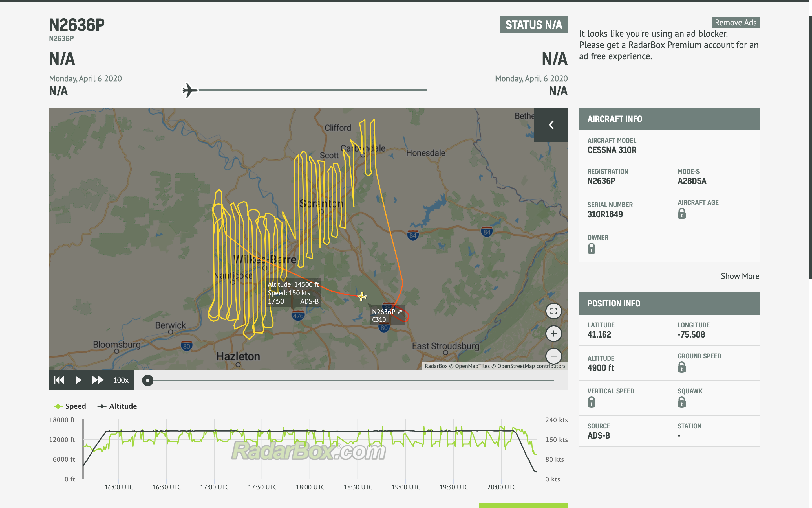Fast-forward the flight playback

[x=98, y=380]
